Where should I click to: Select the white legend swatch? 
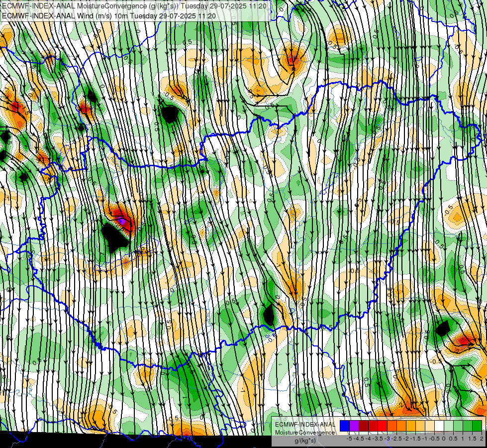coord(439,426)
